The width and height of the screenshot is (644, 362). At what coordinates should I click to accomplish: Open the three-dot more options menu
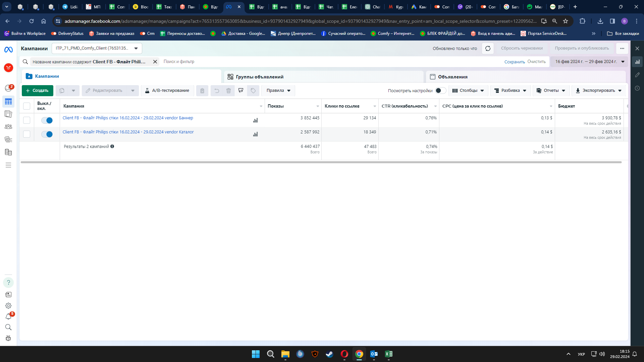tap(622, 48)
